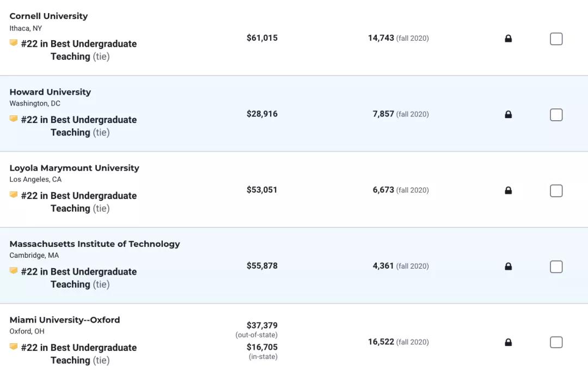588x378 pixels.
Task: Click the lock icon in Howard University row
Action: click(x=508, y=115)
